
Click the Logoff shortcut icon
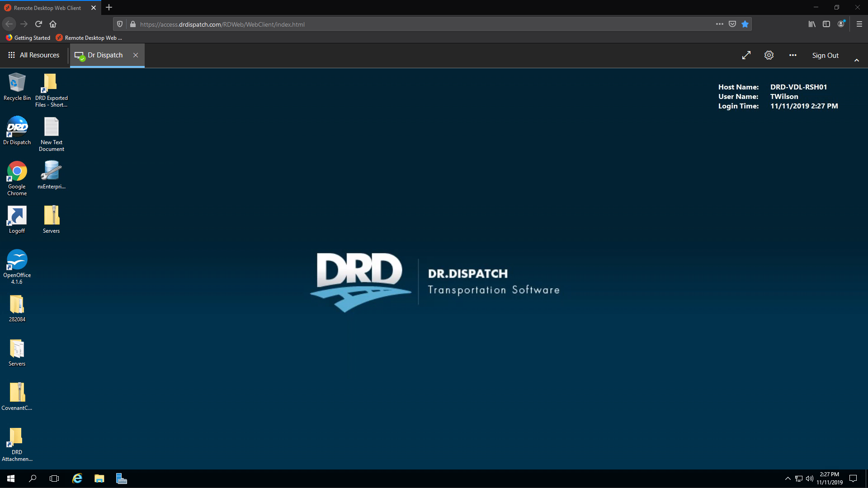[x=17, y=216]
